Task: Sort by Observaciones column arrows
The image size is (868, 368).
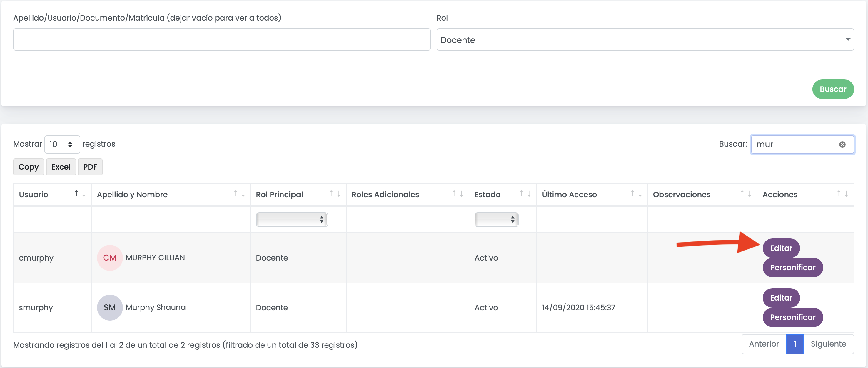Action: click(745, 194)
